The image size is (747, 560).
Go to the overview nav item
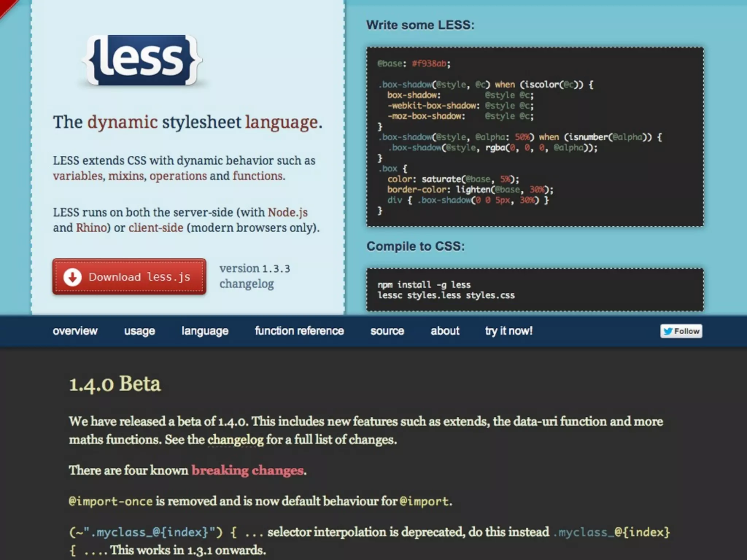point(75,331)
